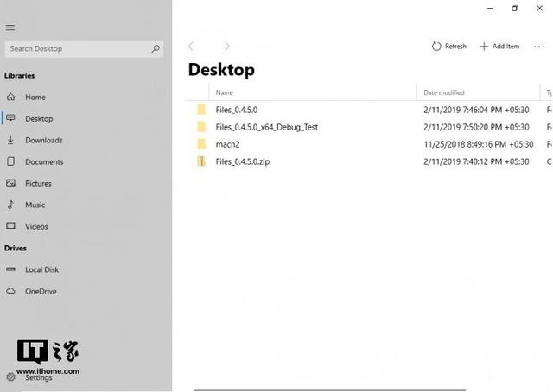This screenshot has height=392, width=553.
Task: Focus the Search Desktop input field
Action: [x=84, y=48]
